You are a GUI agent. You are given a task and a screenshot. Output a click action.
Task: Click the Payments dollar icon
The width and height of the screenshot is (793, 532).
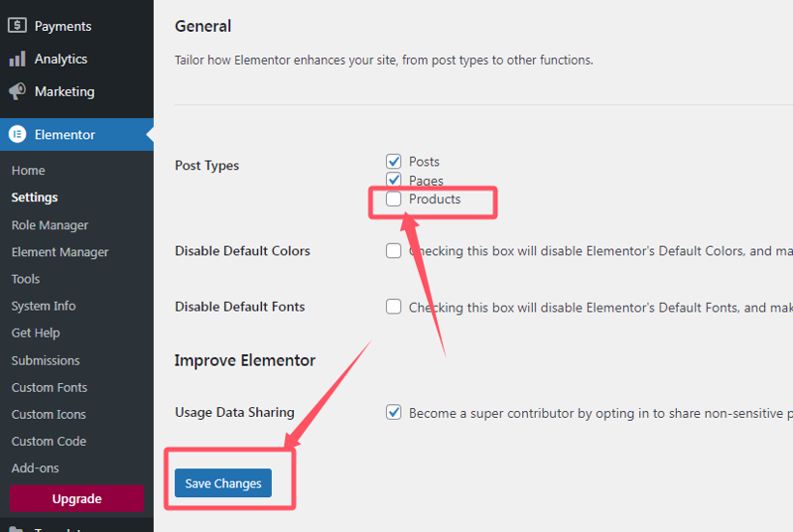point(17,25)
